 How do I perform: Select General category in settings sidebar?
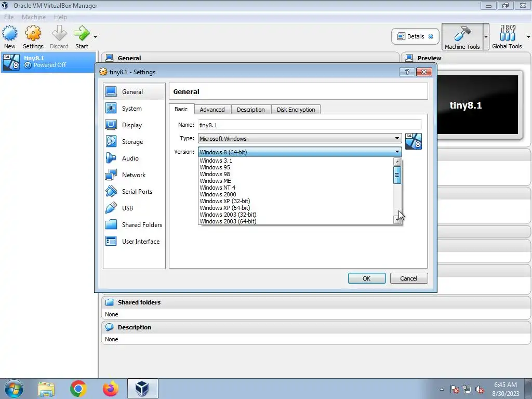134,91
